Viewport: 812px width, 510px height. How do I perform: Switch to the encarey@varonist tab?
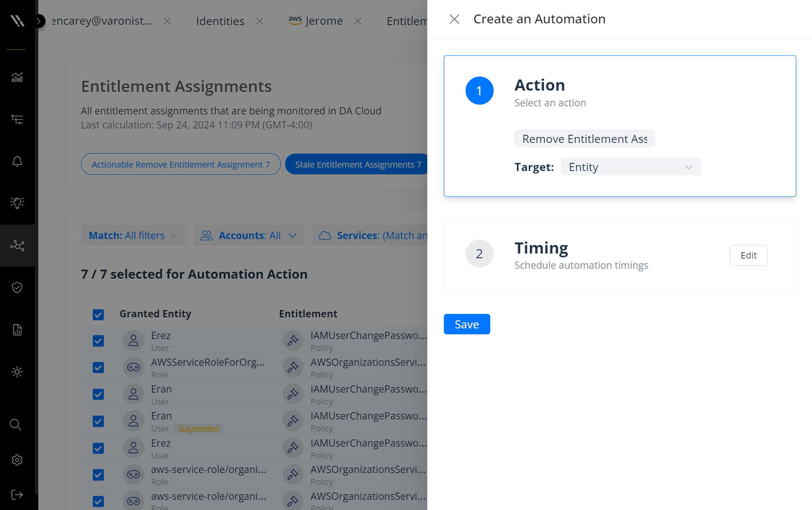[x=102, y=21]
